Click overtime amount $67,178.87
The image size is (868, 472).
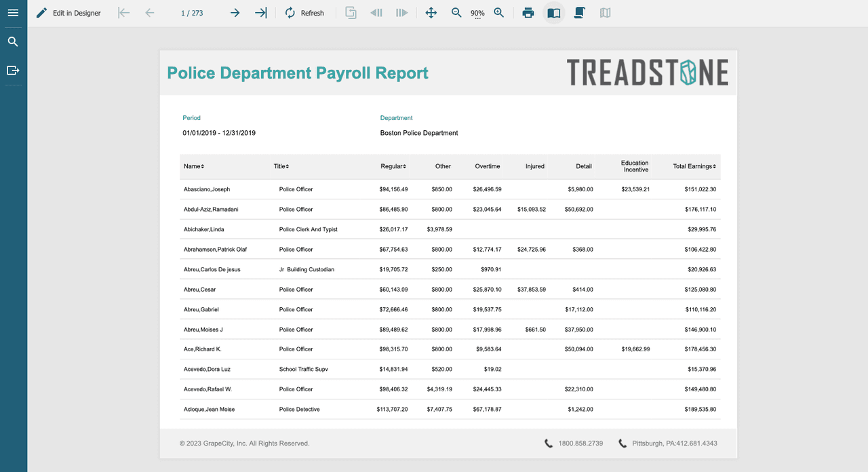pos(487,410)
